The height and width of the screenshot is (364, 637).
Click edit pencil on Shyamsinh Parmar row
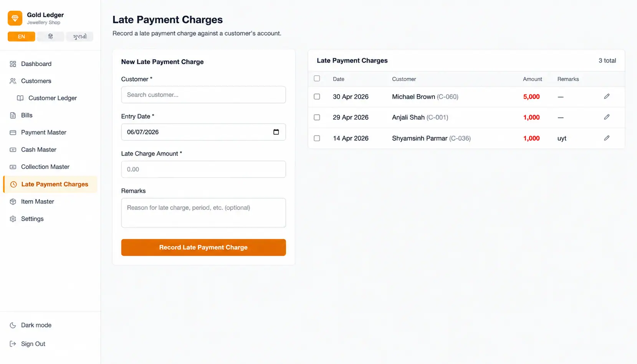click(x=607, y=138)
